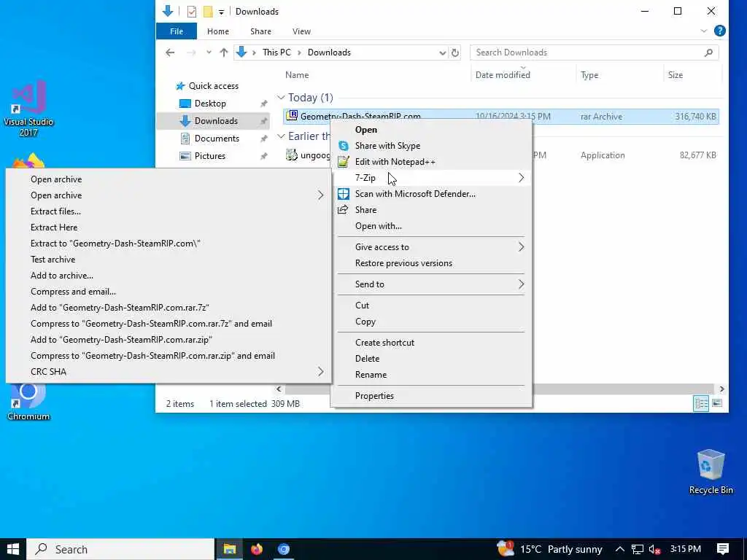Expand the second Open archive submenu
747x560 pixels.
(x=321, y=195)
